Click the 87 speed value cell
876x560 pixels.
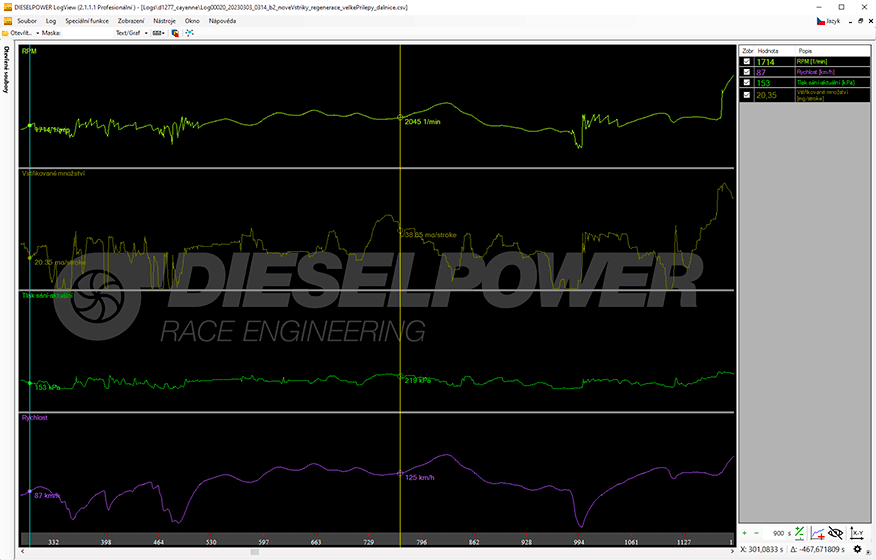pos(775,72)
